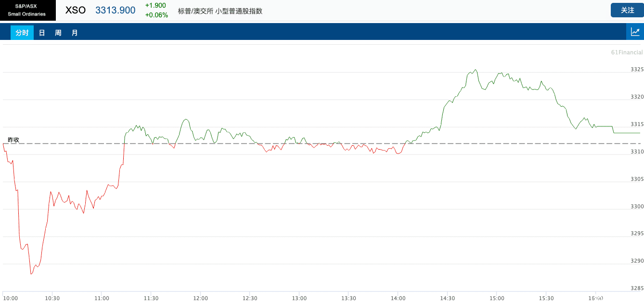Click the 3290 price axis label

[x=637, y=261]
